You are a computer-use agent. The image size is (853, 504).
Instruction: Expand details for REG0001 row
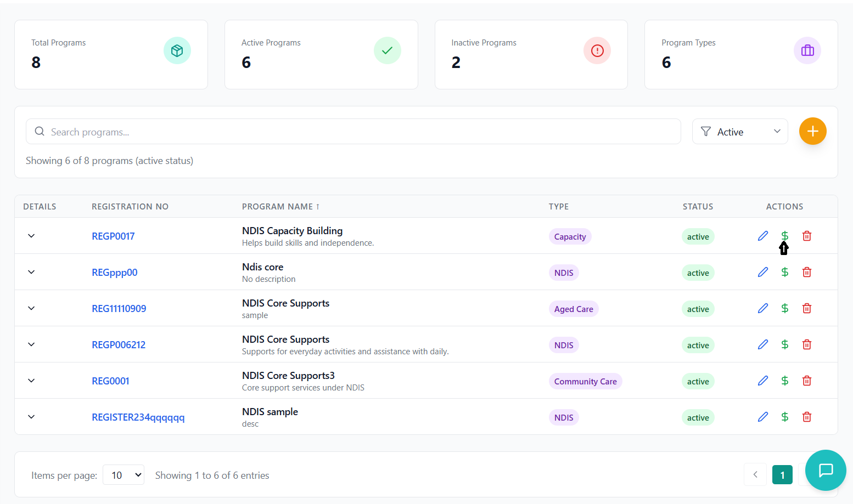coord(31,381)
